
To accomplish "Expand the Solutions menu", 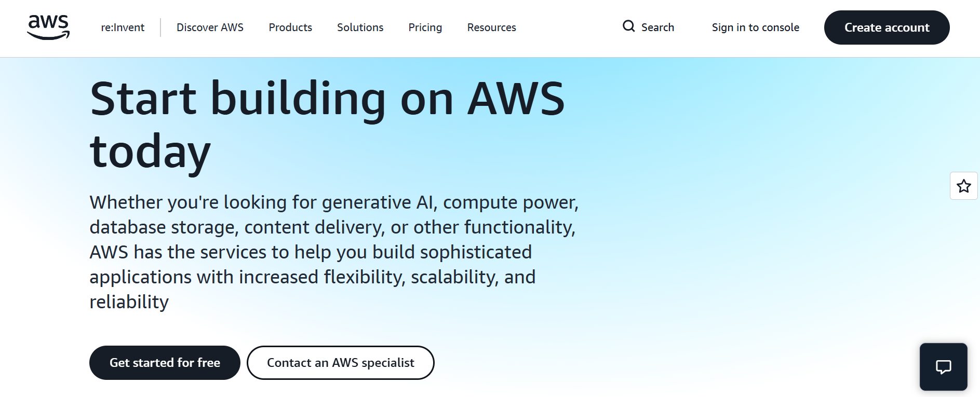I will (x=360, y=28).
